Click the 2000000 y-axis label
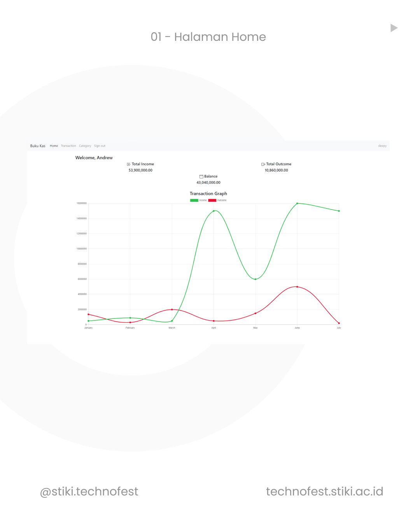The width and height of the screenshot is (420, 525). click(x=82, y=310)
